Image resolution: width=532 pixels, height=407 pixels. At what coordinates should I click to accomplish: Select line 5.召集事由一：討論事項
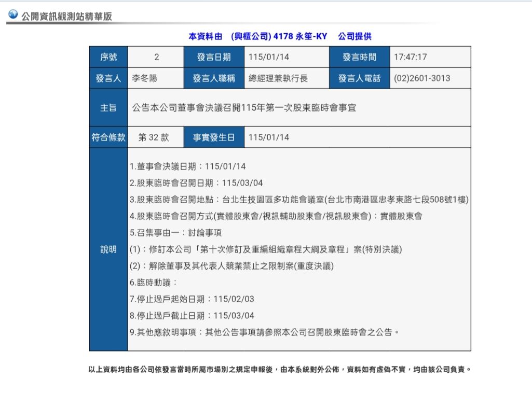[175, 233]
